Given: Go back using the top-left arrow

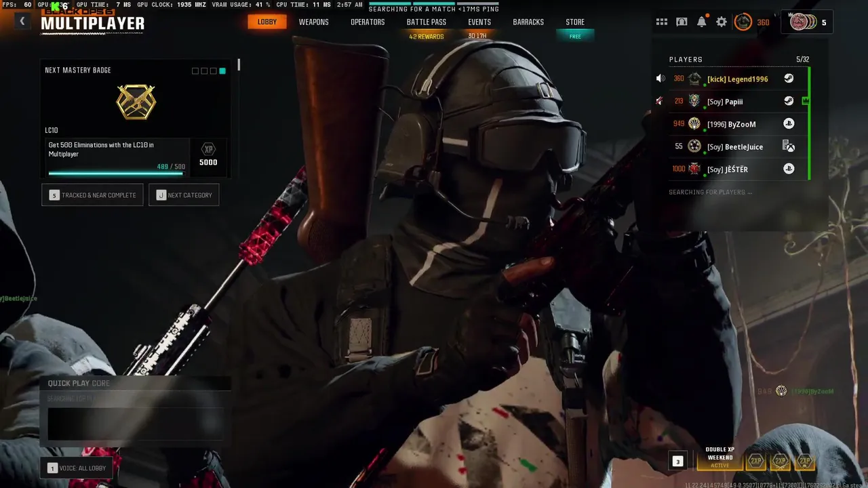Looking at the screenshot, I should (22, 22).
